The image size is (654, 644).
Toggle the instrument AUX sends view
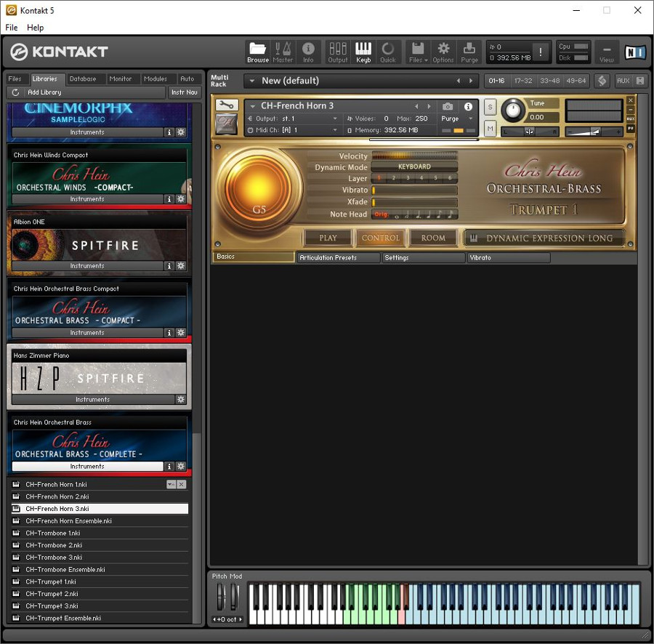[x=631, y=119]
